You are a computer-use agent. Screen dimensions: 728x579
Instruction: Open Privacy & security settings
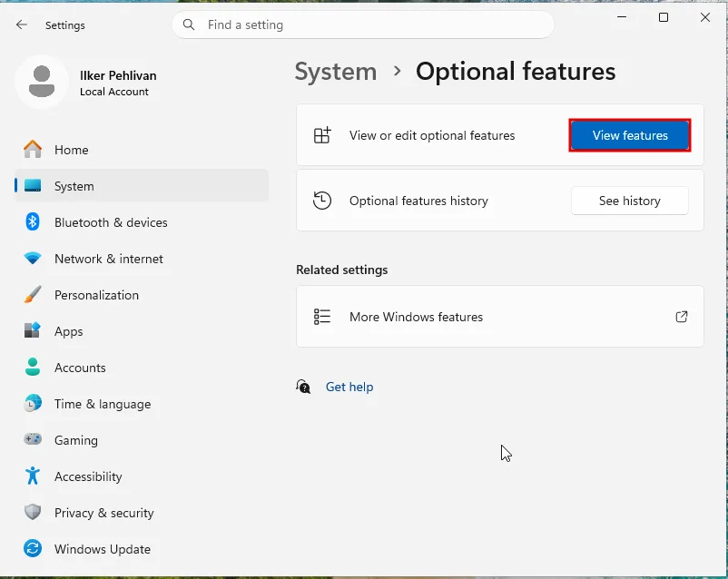click(x=142, y=512)
